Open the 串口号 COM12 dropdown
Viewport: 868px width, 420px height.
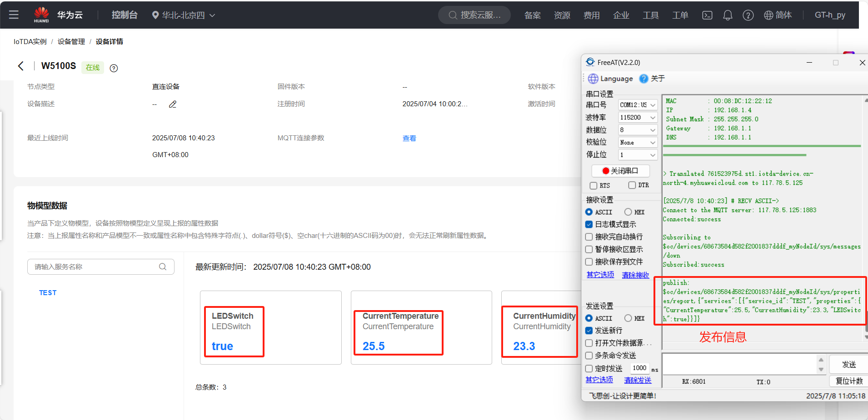tap(638, 105)
